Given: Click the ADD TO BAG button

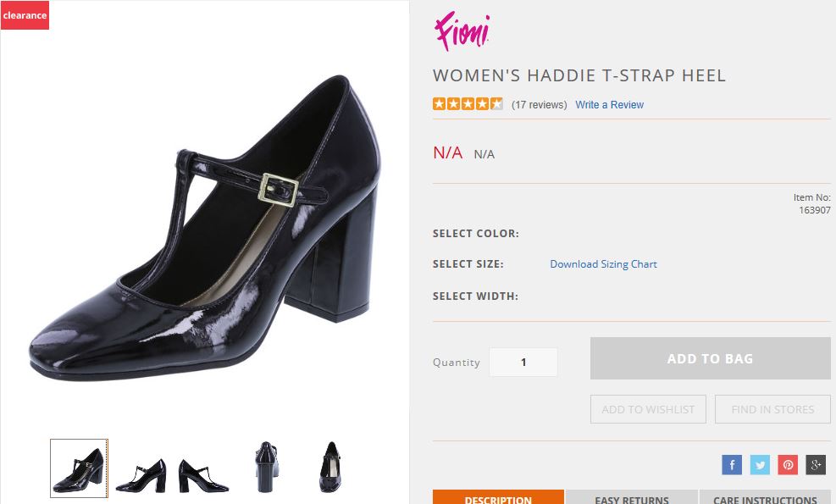Looking at the screenshot, I should tap(710, 358).
